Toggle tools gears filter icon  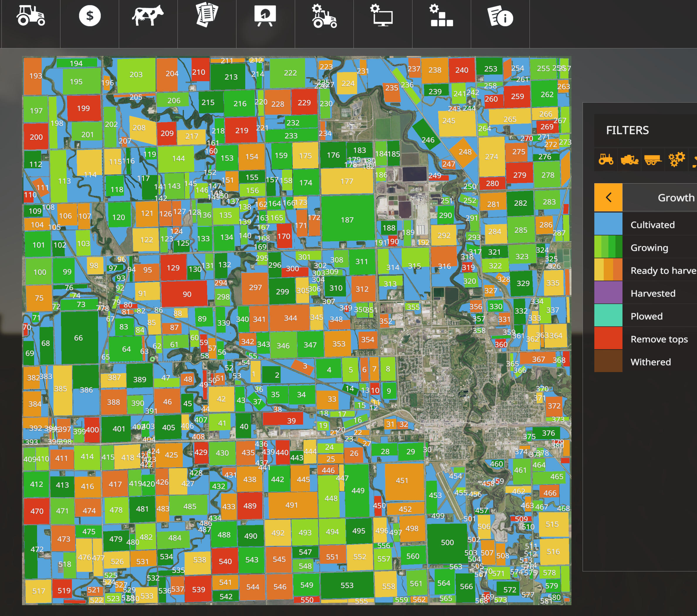click(676, 159)
